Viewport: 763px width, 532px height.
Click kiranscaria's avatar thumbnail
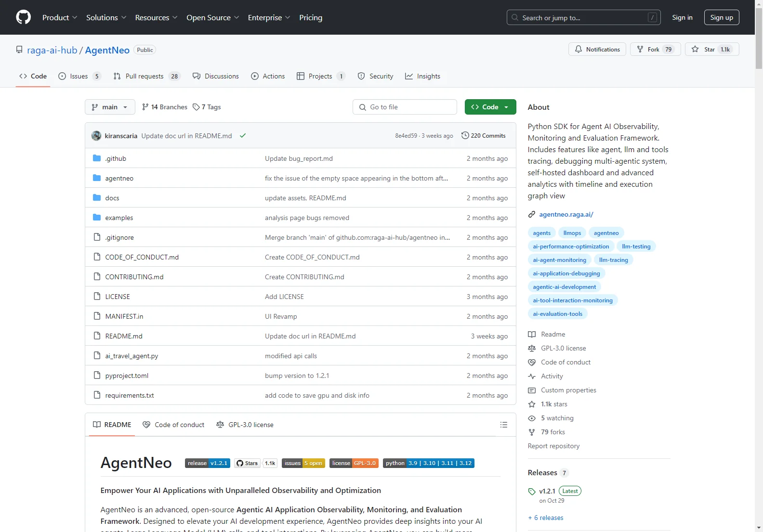pos(96,136)
